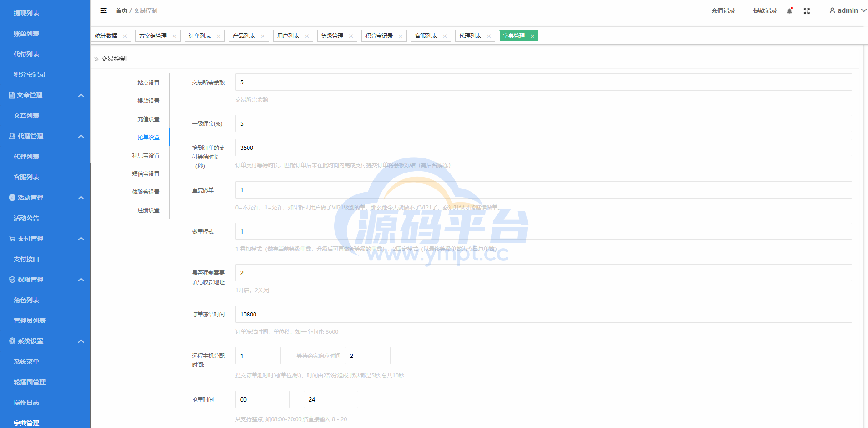The width and height of the screenshot is (868, 428).
Task: Click the 活动管理 circle icon
Action: coord(12,198)
